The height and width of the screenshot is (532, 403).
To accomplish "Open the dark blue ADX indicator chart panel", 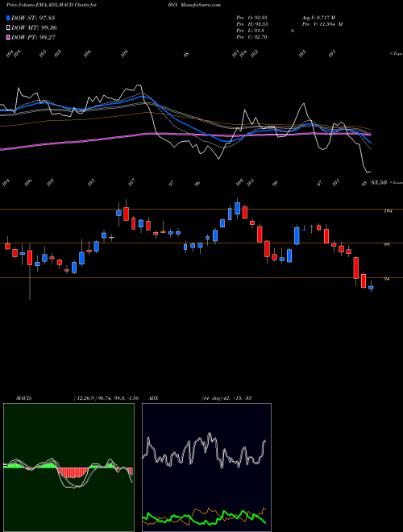I will tap(206, 468).
